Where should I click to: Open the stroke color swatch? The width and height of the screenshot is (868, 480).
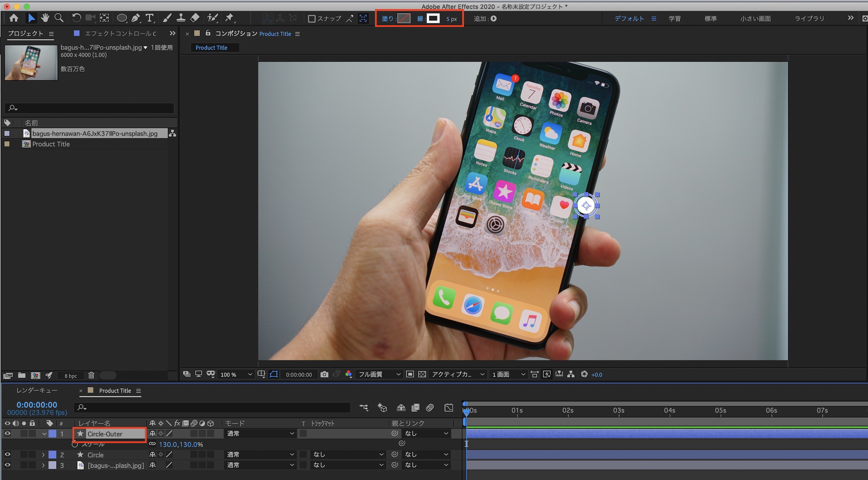click(x=433, y=18)
